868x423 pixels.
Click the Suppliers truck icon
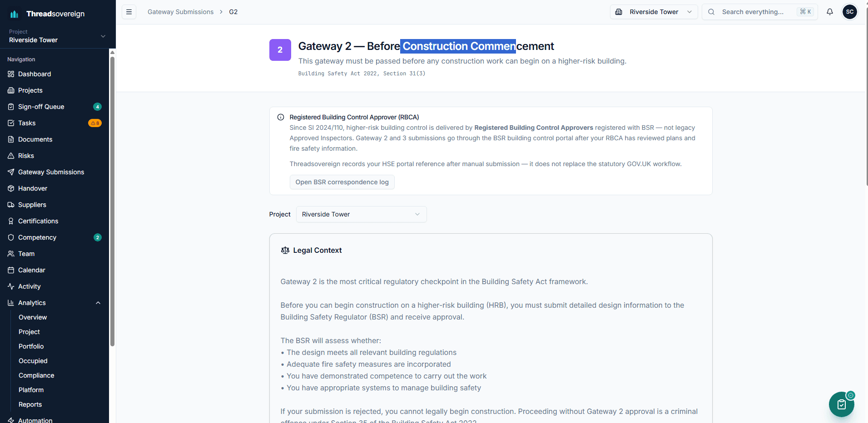click(11, 205)
